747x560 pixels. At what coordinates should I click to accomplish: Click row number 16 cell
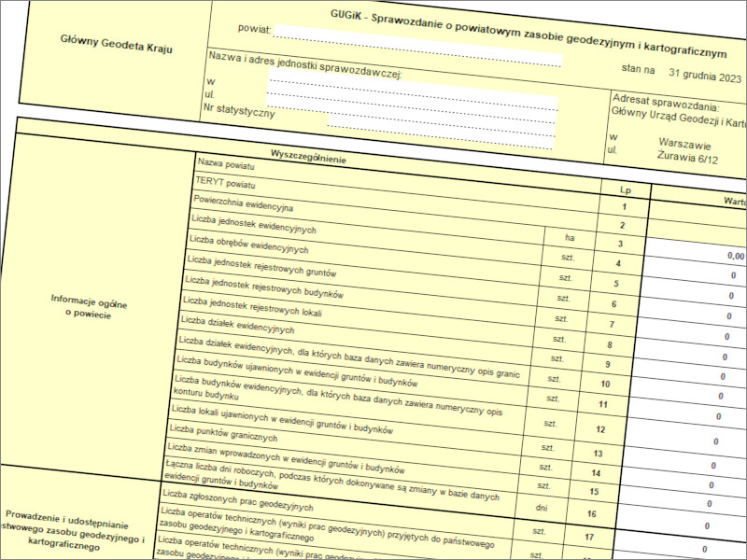click(591, 514)
